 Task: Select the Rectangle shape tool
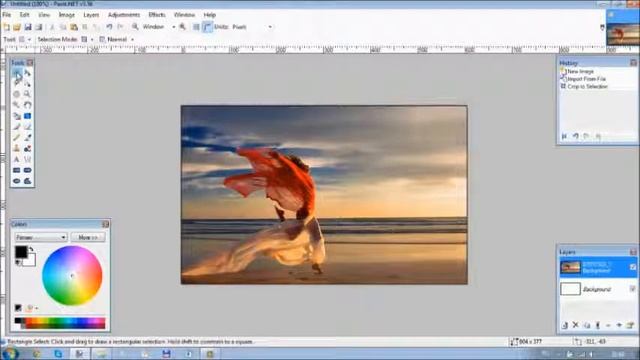(17, 170)
